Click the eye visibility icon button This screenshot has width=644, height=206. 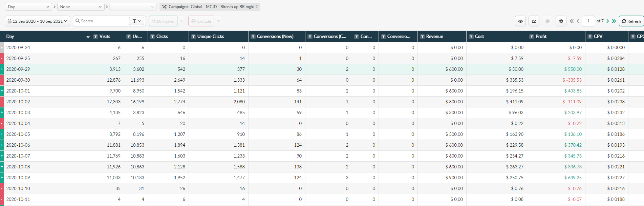point(520,21)
